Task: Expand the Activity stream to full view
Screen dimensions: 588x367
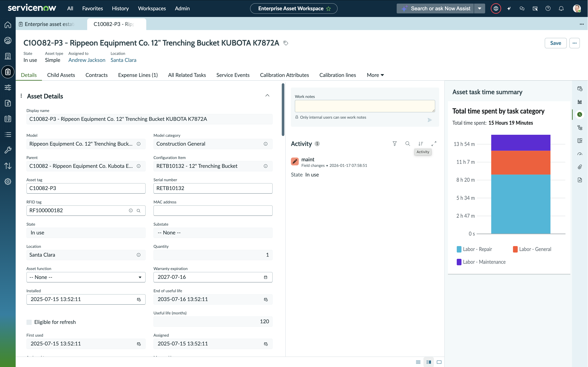Action: point(434,144)
